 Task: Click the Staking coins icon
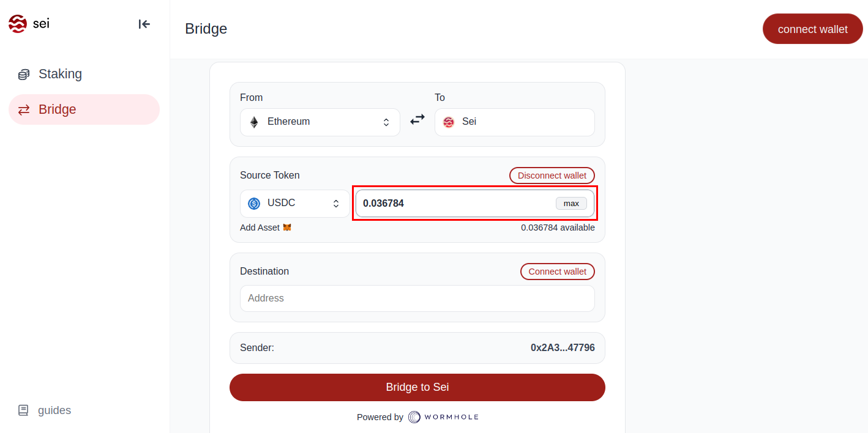[24, 75]
